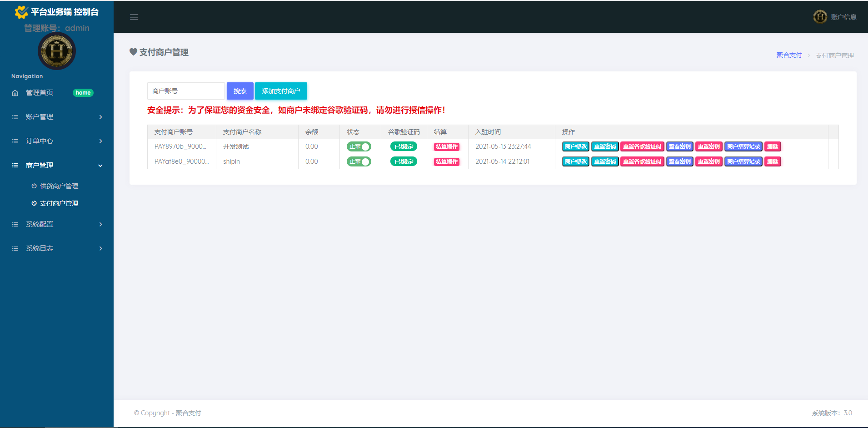Select the list icon beside 订单中心
This screenshot has width=868, height=428.
coord(15,141)
